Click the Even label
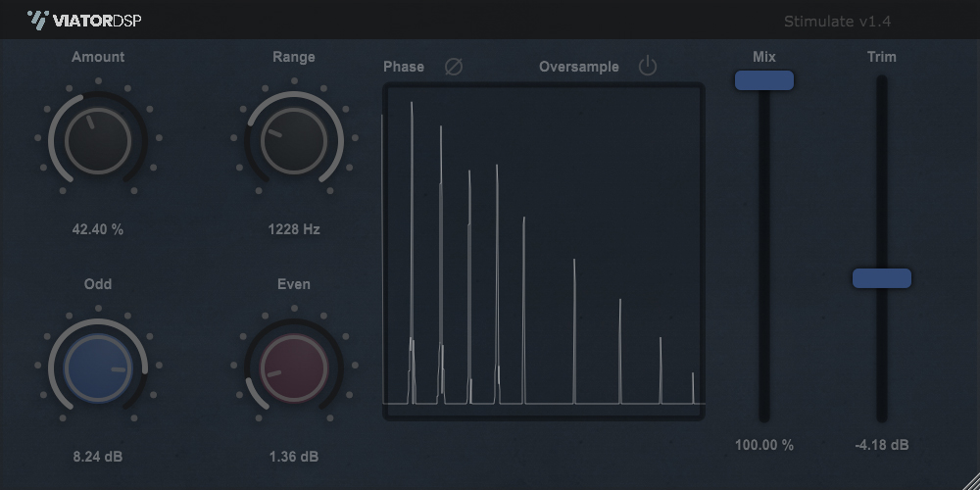This screenshot has width=980, height=490. tap(294, 284)
